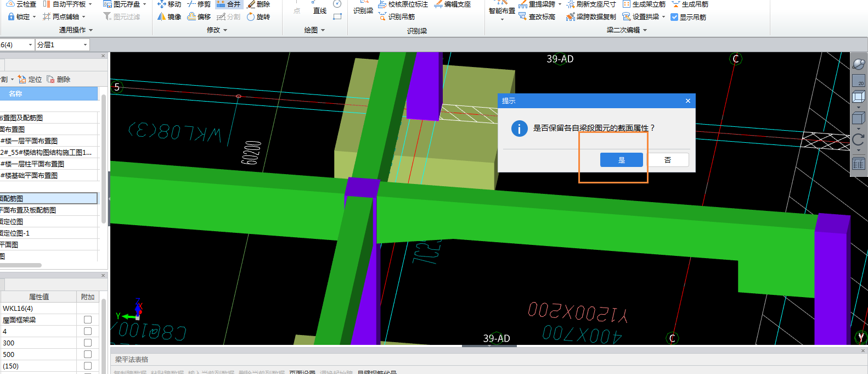This screenshot has height=374, width=868.
Task: Click 编辑支座 edit support button
Action: [x=453, y=4]
